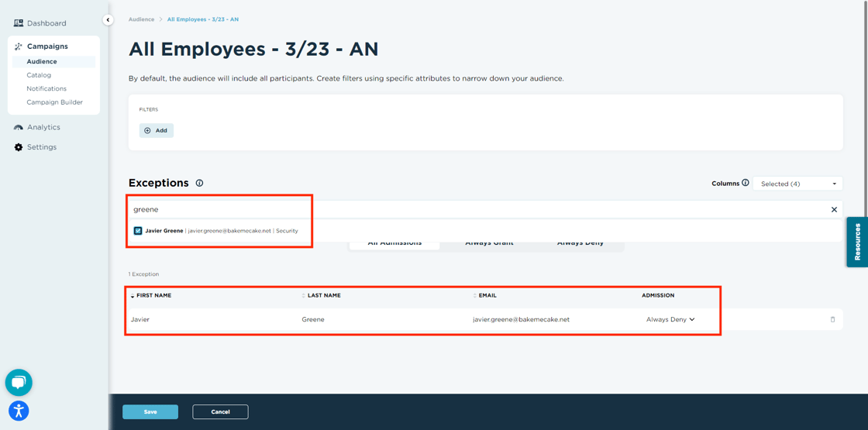Open the accessibility options icon

(x=19, y=411)
